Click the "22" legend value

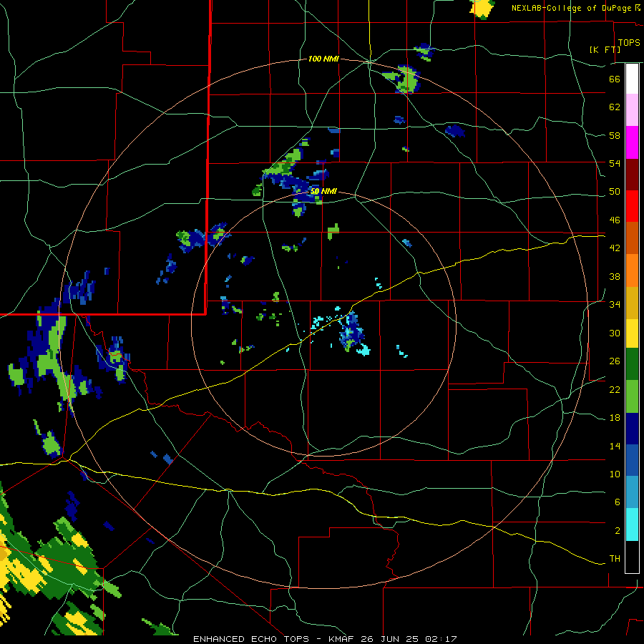coord(615,389)
